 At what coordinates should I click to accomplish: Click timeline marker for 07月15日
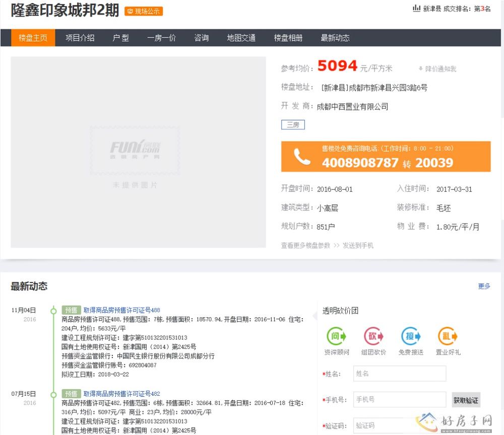54,394
